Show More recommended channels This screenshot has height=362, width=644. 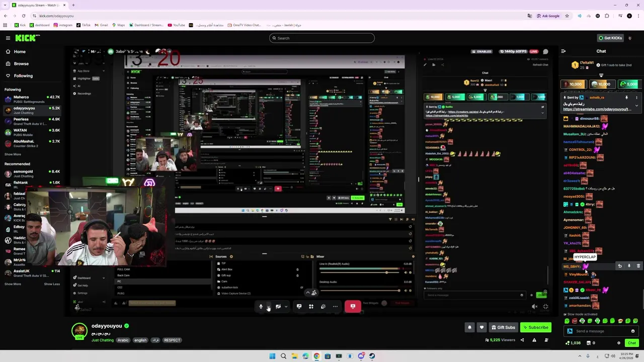click(x=13, y=284)
